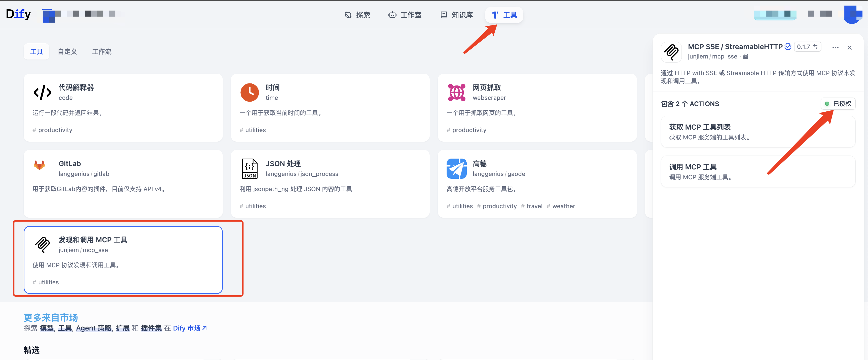Viewport: 868px width, 360px height.
Task: Open the Dify 市场 link
Action: point(190,328)
